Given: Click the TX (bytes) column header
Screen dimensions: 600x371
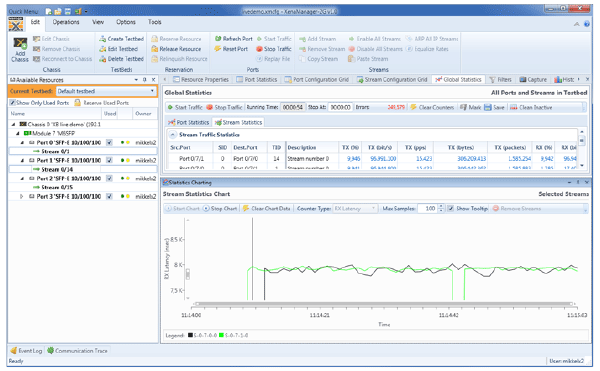Looking at the screenshot, I should [x=461, y=147].
